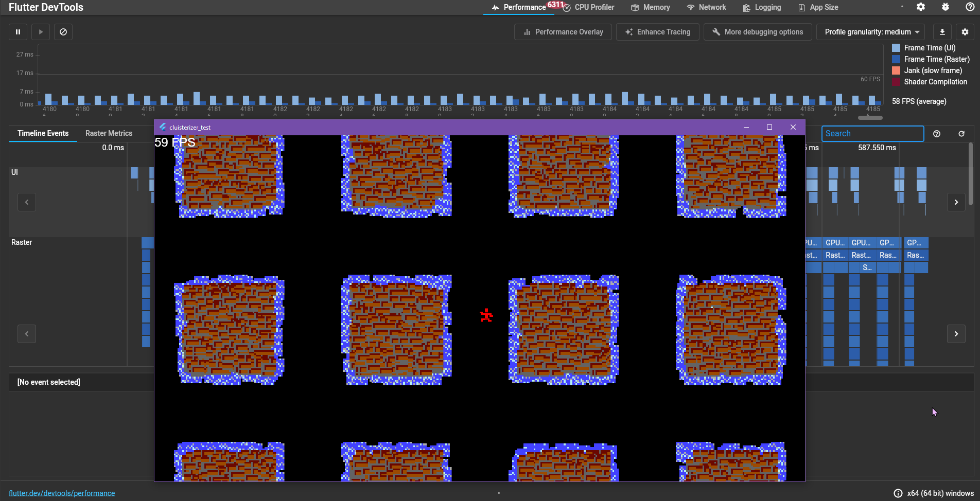Pause frame recording
This screenshot has width=980, height=501.
(18, 32)
